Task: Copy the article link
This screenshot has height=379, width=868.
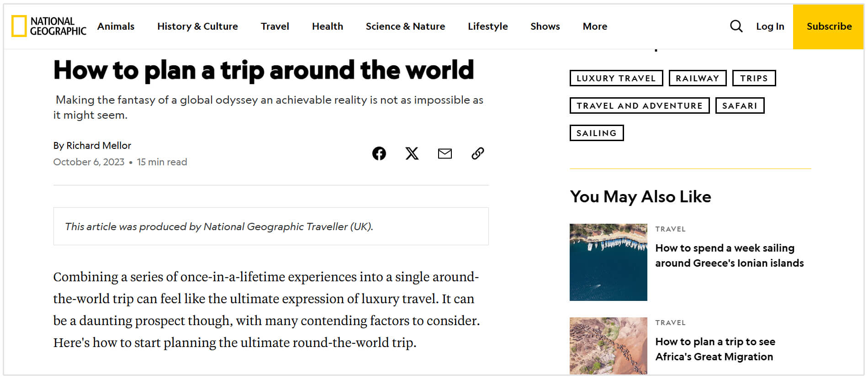Action: pos(477,154)
